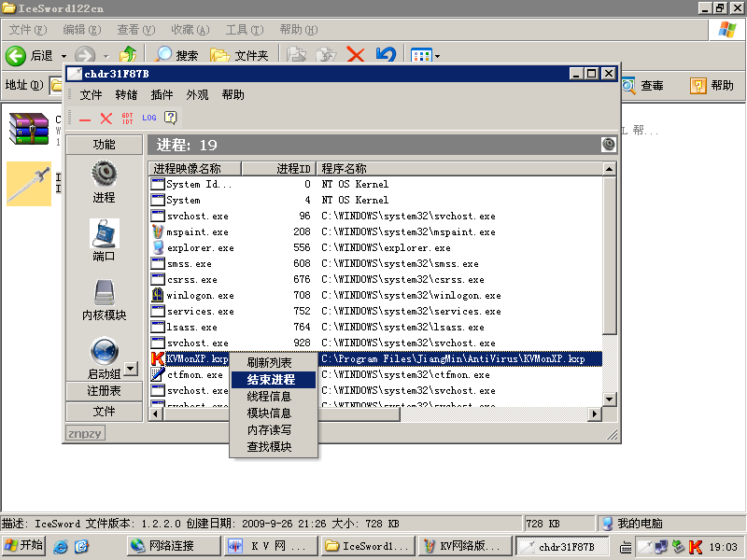Open the 功能 panel button

[105, 145]
